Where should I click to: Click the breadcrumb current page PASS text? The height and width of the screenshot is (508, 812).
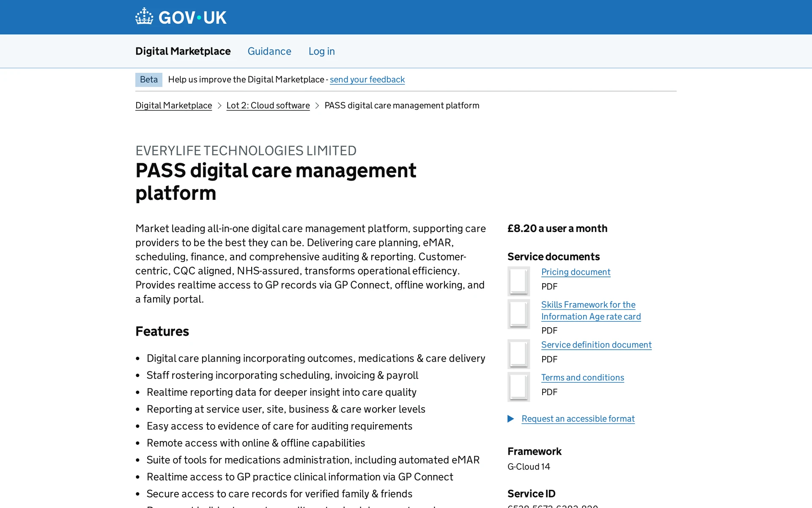click(x=402, y=105)
